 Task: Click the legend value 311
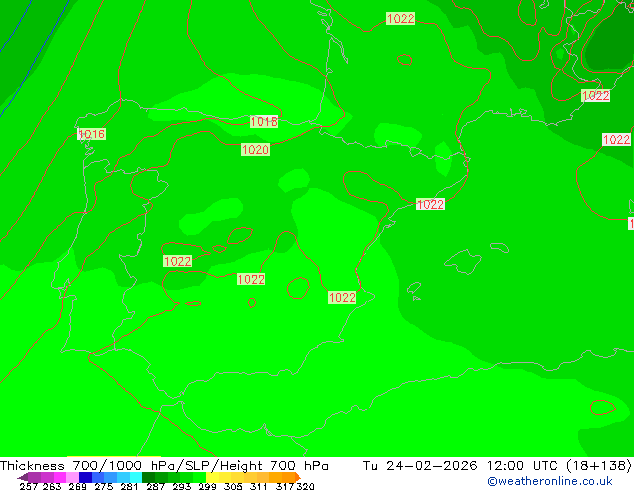pyautogui.click(x=259, y=486)
